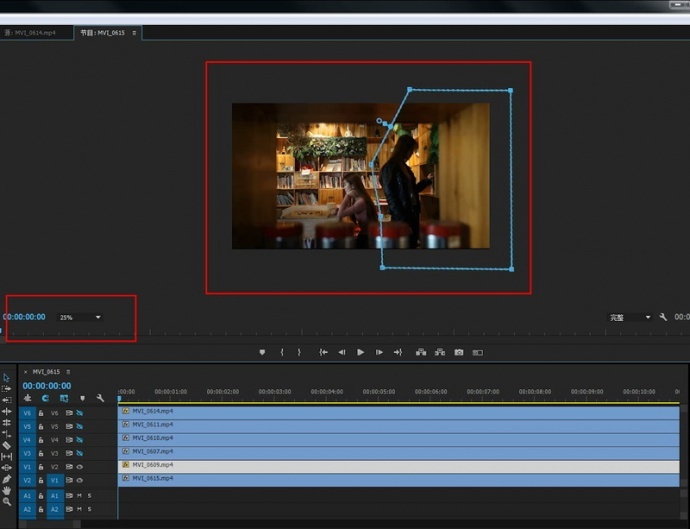
Task: Toggle the lock on track V5
Action: tap(41, 426)
